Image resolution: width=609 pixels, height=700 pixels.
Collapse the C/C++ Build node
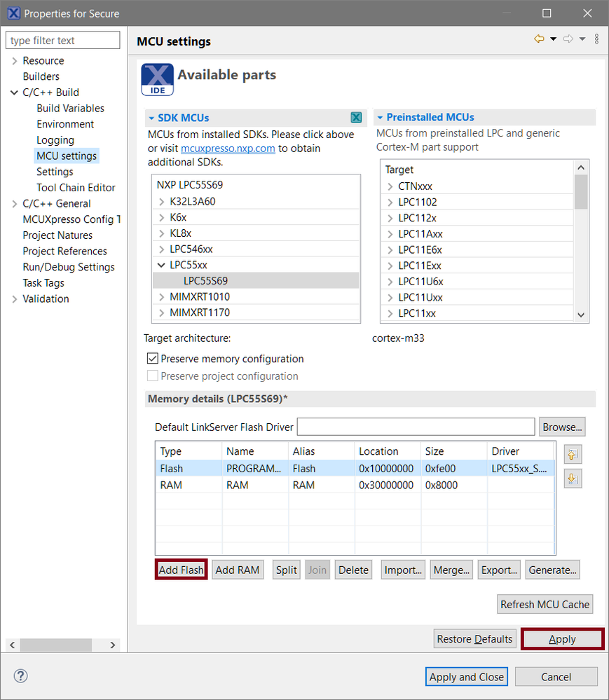click(14, 92)
